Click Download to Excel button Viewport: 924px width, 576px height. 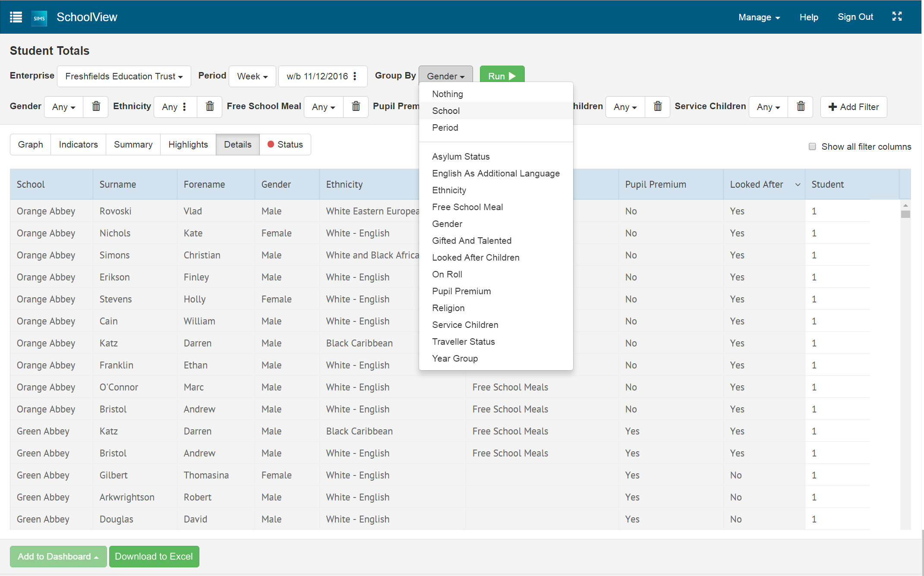pyautogui.click(x=154, y=557)
